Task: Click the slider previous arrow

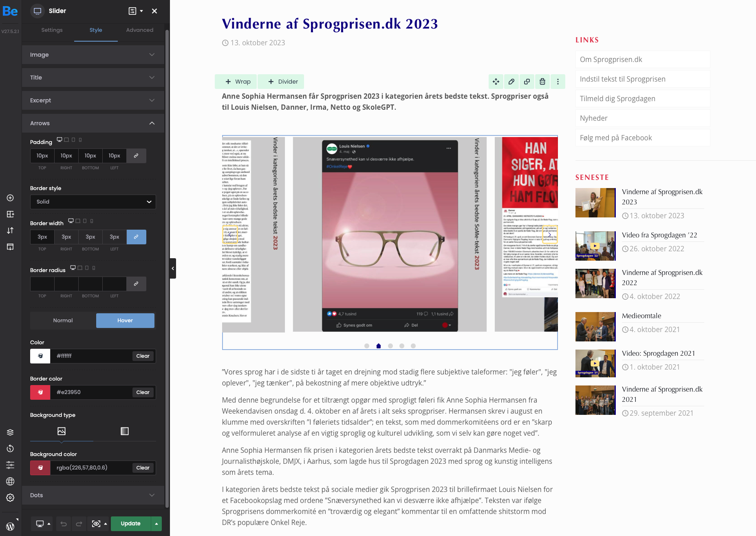Action: 230,235
